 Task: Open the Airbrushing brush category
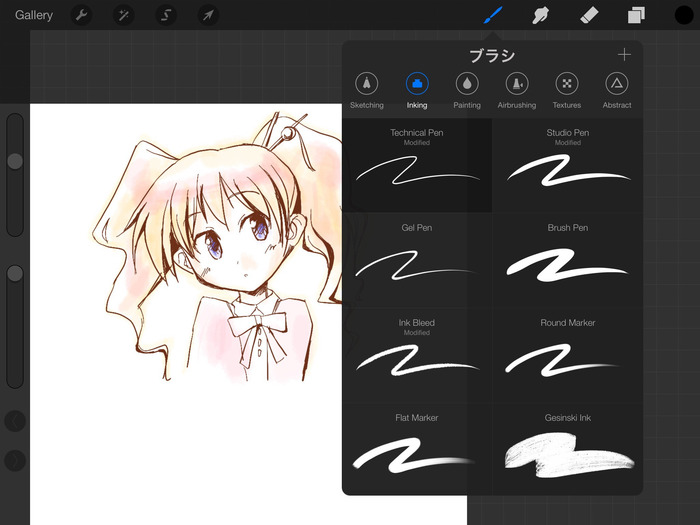coord(517,91)
